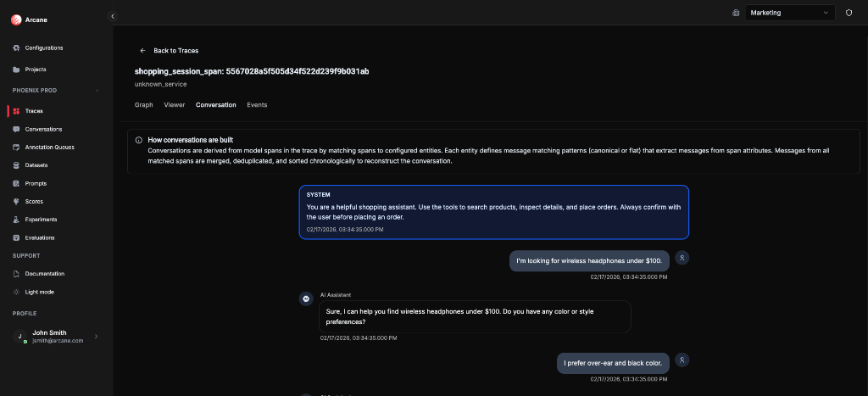Collapse the sidebar with the chevron button
Viewport: 868px width, 396px height.
click(x=113, y=16)
